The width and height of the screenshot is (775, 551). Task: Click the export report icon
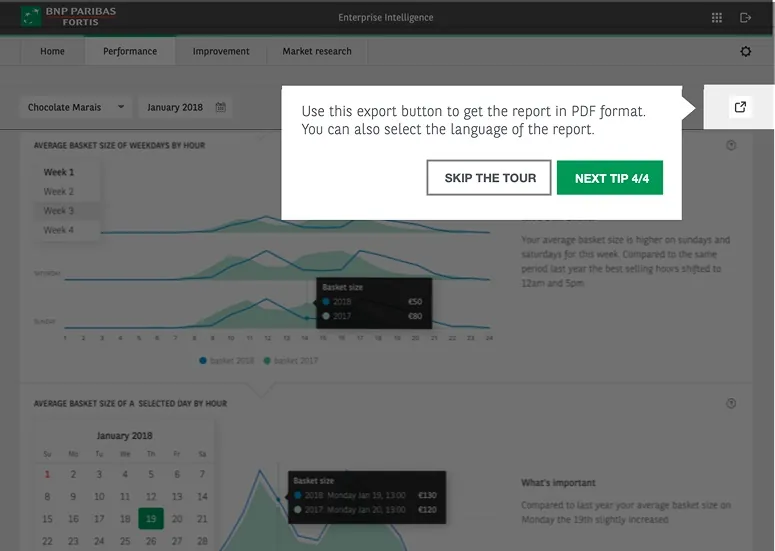click(x=740, y=107)
